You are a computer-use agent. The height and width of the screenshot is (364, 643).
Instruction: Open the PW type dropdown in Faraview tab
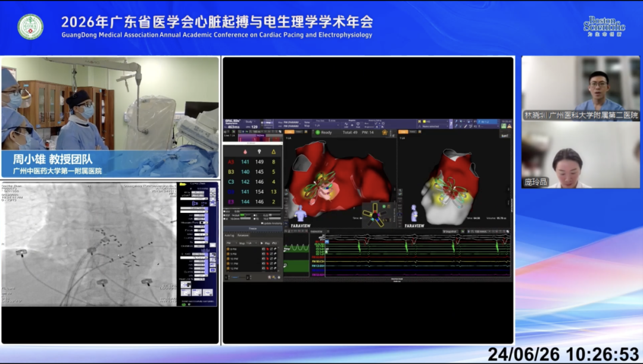coord(232,243)
